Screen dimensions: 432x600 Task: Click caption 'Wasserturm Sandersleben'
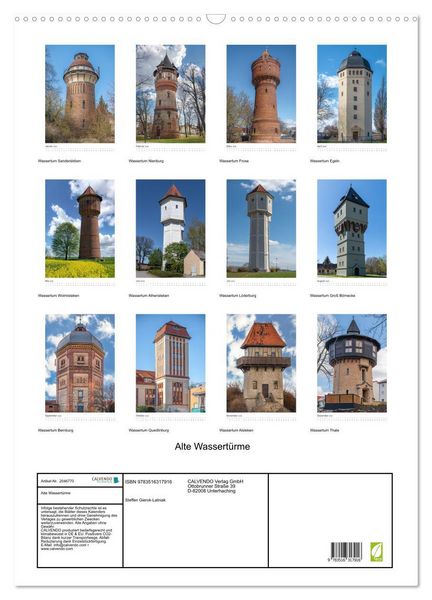coord(59,161)
